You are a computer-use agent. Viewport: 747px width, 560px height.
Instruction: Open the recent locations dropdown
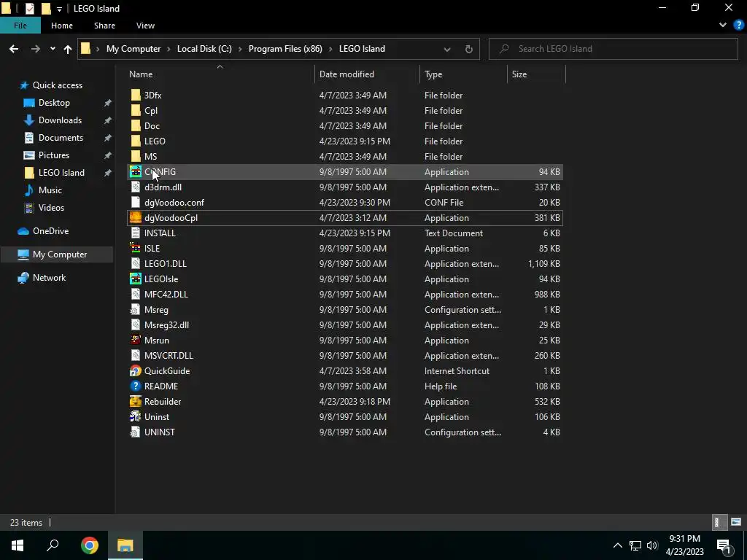coord(53,49)
